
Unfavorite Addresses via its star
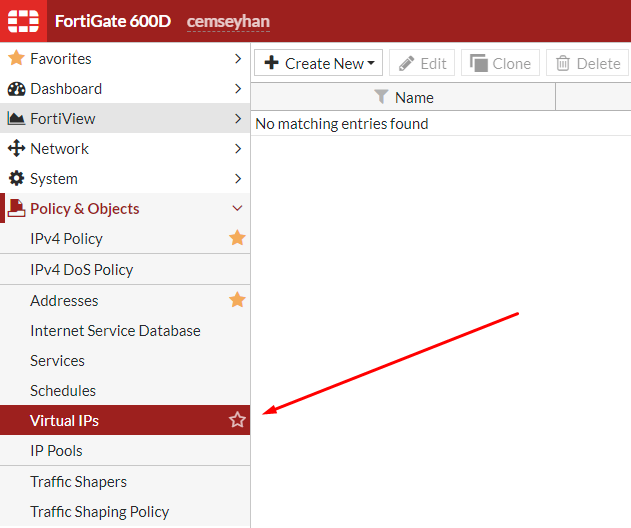click(237, 299)
